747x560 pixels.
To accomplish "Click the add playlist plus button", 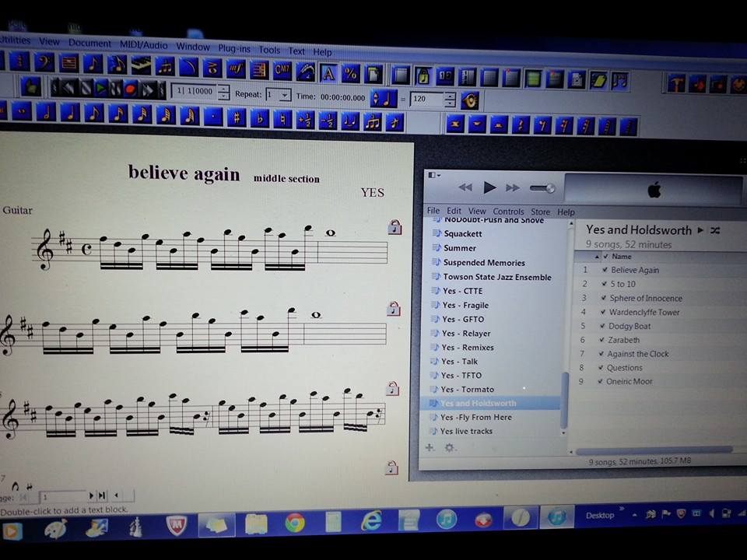I will [x=430, y=448].
